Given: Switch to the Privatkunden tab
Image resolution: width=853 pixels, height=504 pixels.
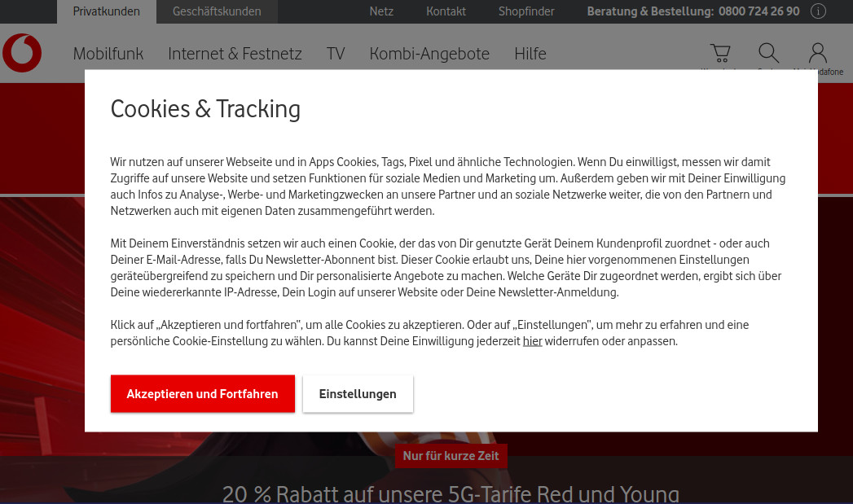Looking at the screenshot, I should (x=106, y=11).
